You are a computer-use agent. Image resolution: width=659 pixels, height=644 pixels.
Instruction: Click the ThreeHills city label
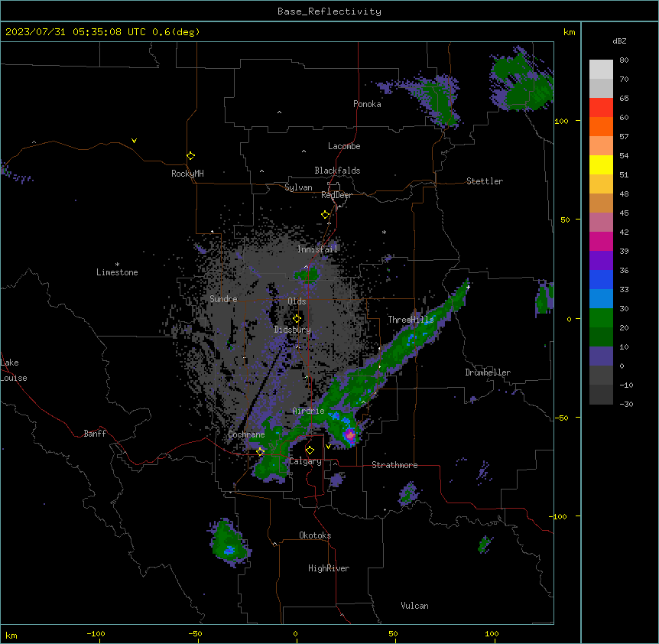pos(411,320)
